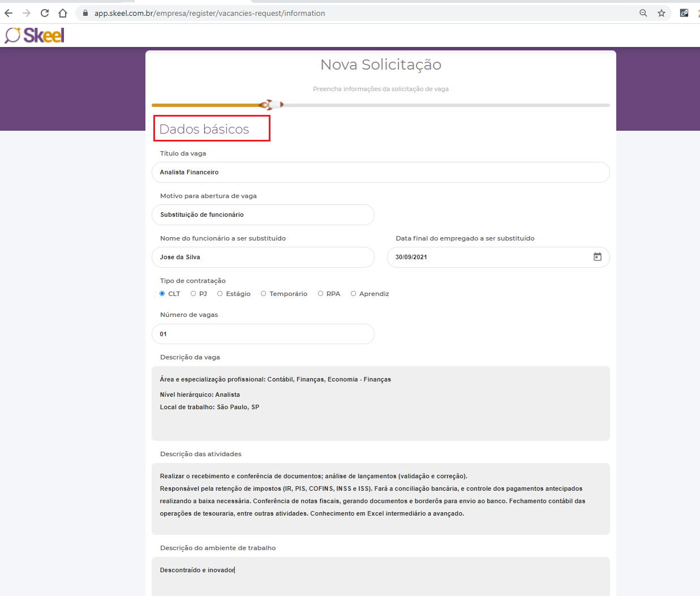Open the zoom magnifier icon in address bar

tap(643, 13)
